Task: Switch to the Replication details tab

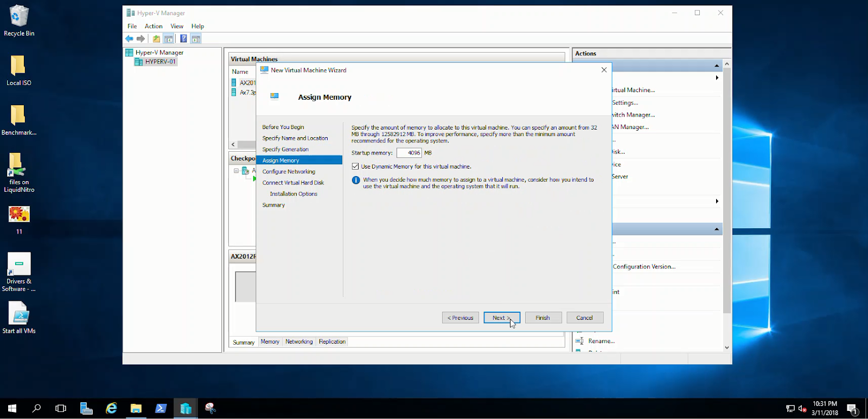Action: 332,341
